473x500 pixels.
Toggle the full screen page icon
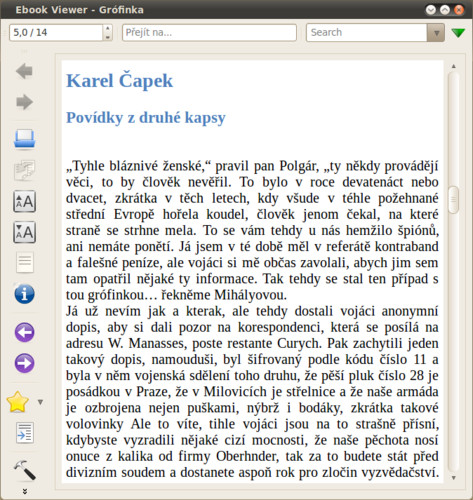coord(25,262)
